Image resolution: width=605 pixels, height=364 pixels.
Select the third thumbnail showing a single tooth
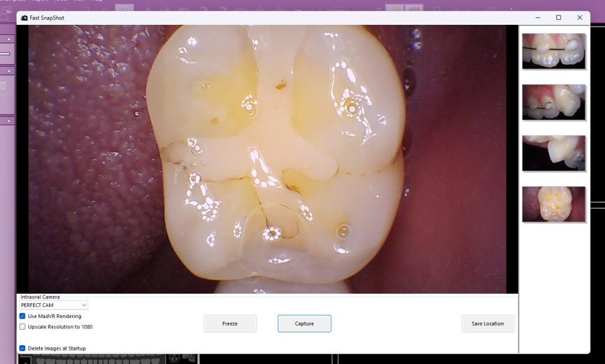click(554, 153)
